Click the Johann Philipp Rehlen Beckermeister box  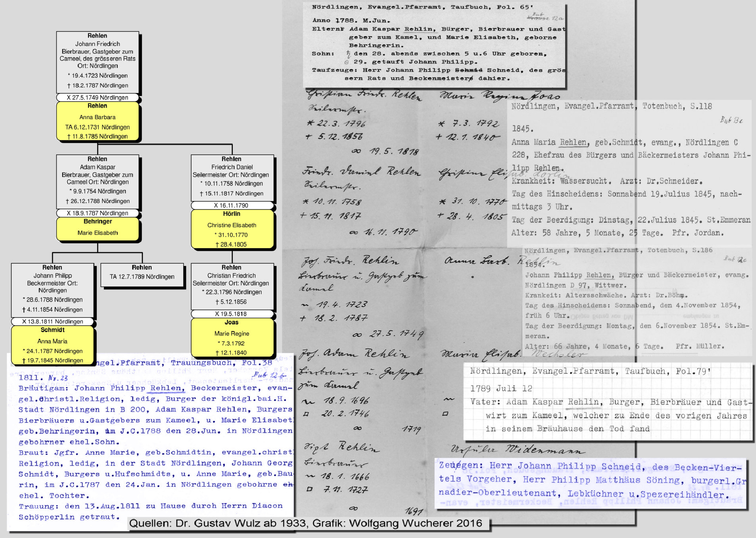53,290
